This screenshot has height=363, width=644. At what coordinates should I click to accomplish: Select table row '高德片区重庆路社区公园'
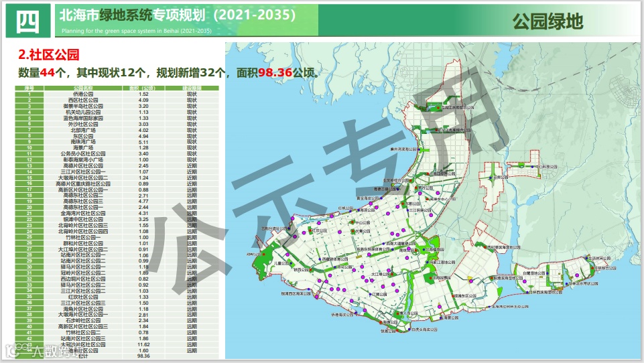tap(117, 184)
